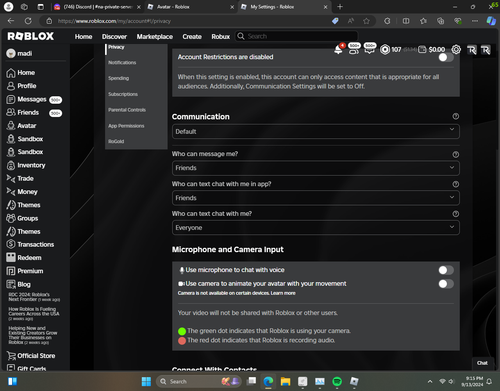This screenshot has width=500, height=391.
Task: Click the browser back arrow
Action: pos(11,21)
